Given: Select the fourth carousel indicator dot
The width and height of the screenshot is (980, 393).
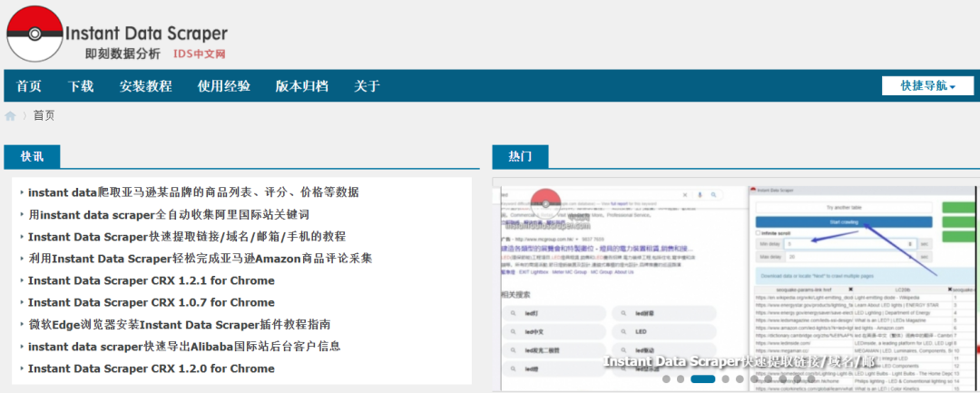Looking at the screenshot, I should click(726, 379).
